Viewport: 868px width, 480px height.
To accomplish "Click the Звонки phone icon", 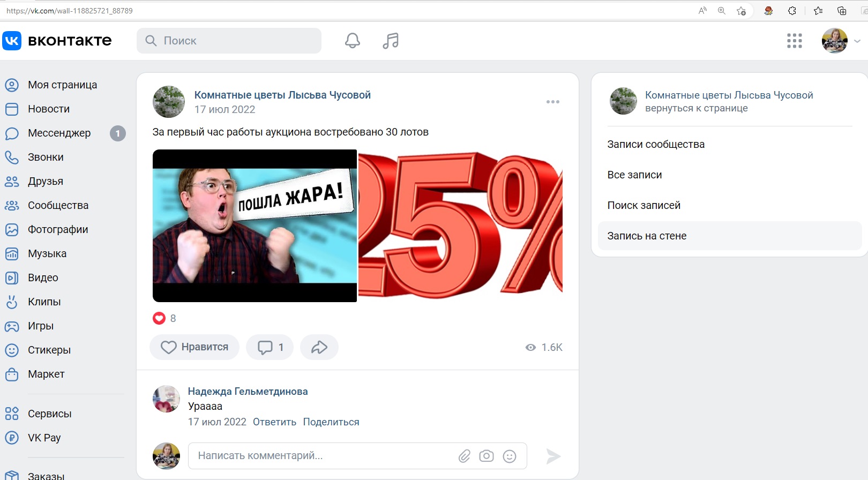I will pos(12,157).
